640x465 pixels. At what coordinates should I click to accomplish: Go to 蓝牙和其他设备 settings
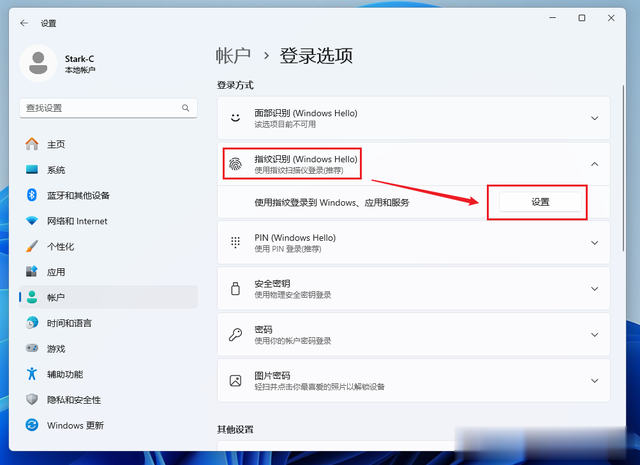point(108,195)
